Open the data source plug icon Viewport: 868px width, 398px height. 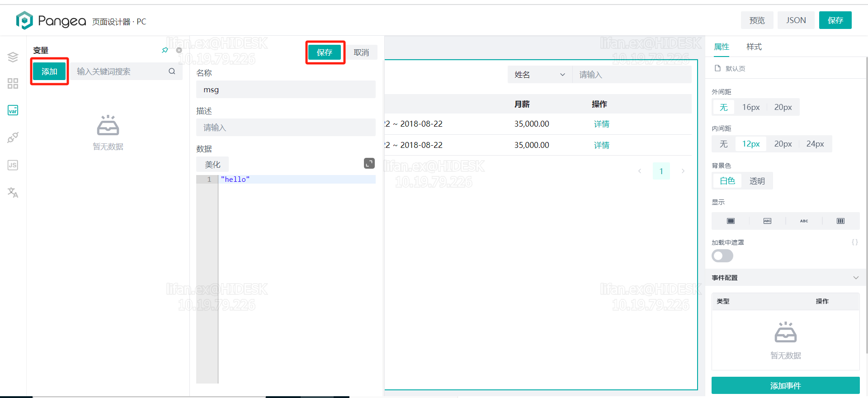(x=13, y=138)
